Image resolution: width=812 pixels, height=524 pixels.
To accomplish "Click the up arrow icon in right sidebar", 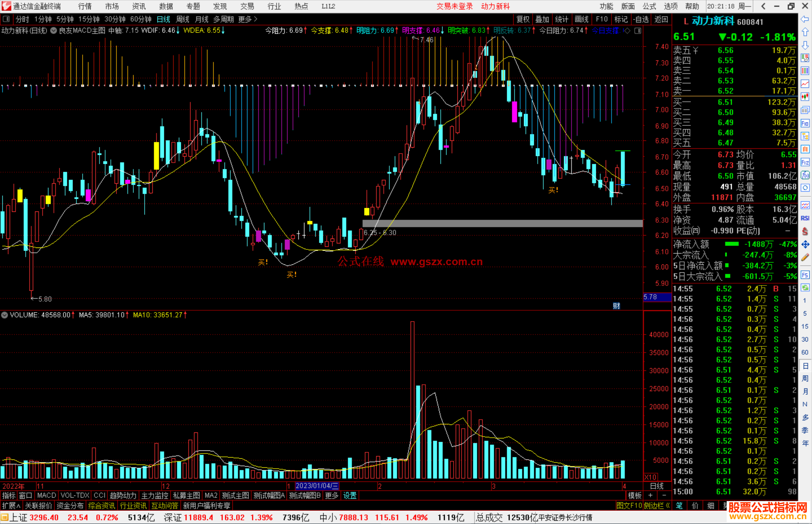I will (x=805, y=32).
